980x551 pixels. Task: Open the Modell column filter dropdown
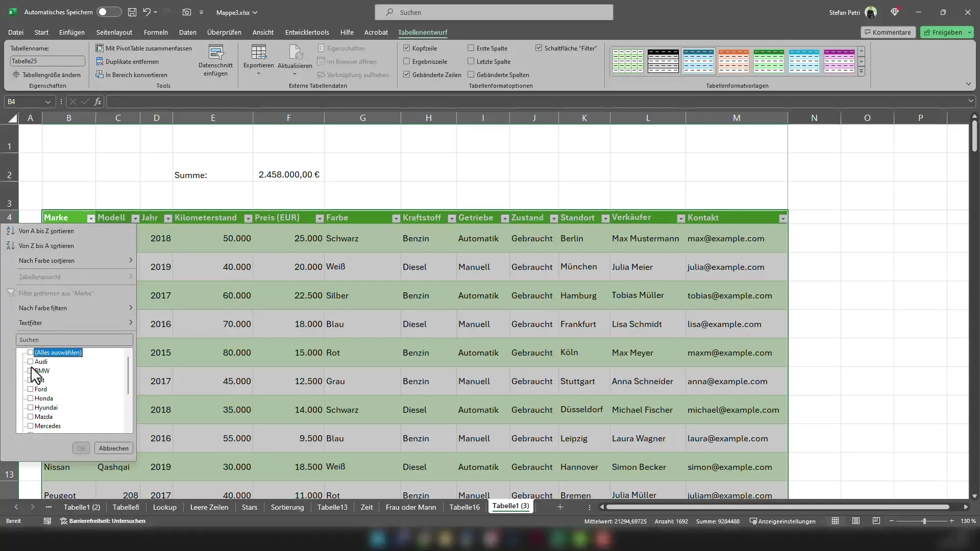pyautogui.click(x=135, y=218)
